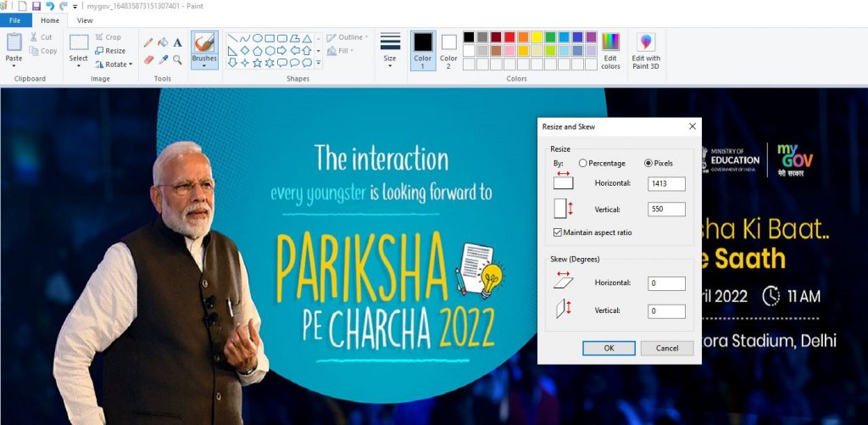
Task: Pick the yellow color swatch
Action: 537,37
